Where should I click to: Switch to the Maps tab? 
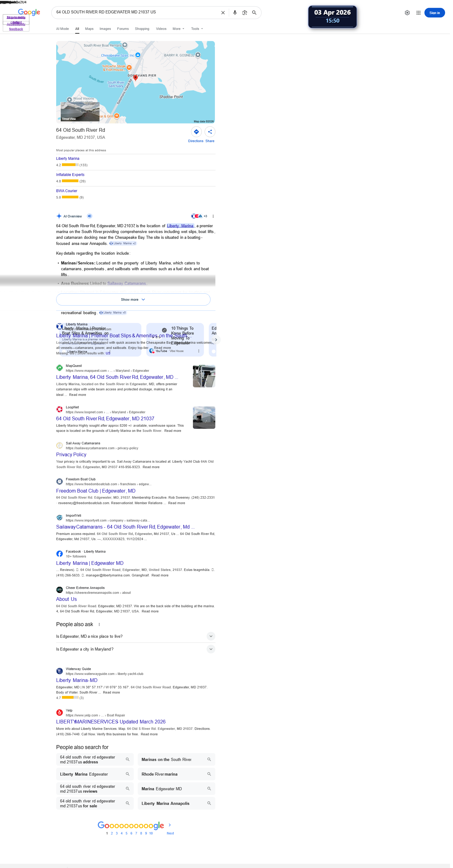click(x=89, y=29)
